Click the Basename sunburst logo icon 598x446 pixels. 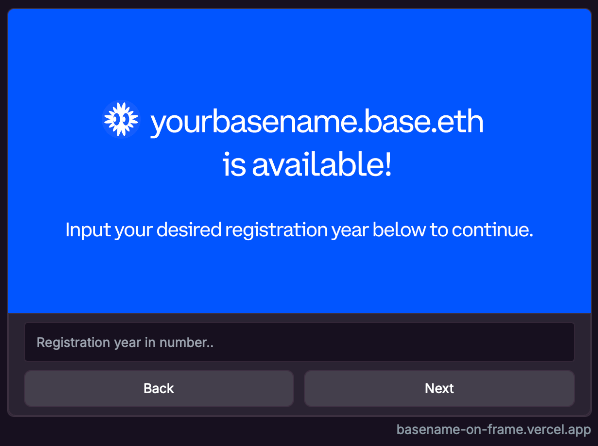121,119
